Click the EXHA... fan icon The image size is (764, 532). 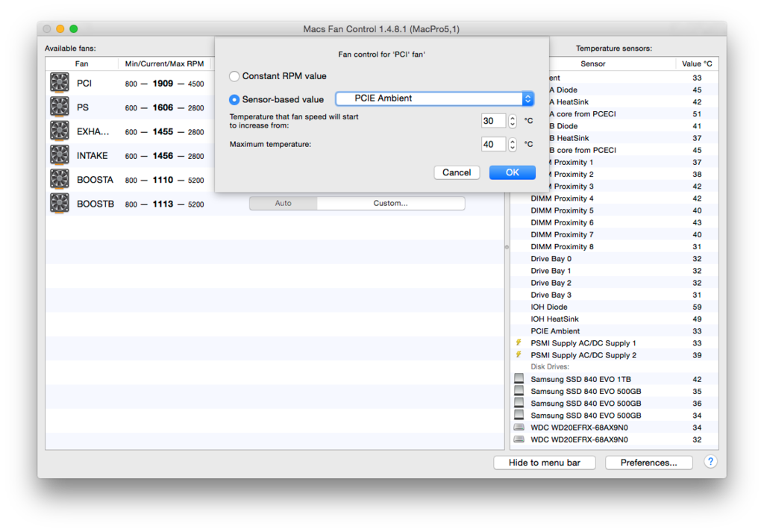(x=60, y=131)
